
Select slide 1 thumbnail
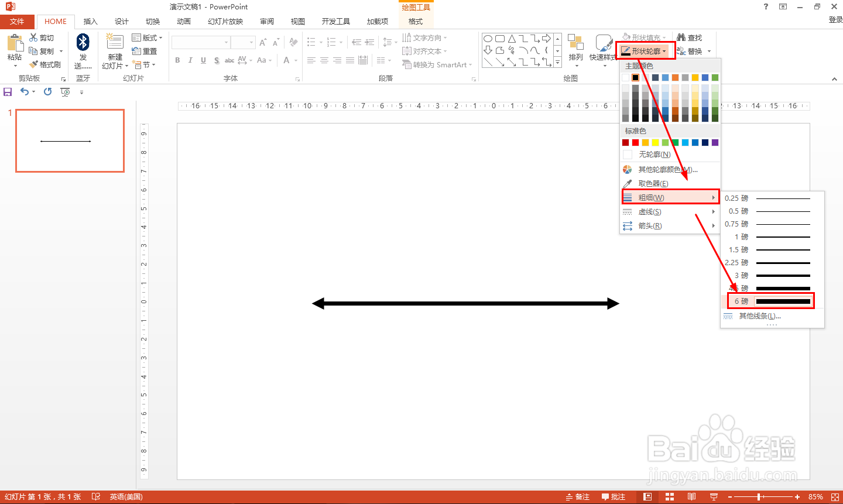pos(70,140)
